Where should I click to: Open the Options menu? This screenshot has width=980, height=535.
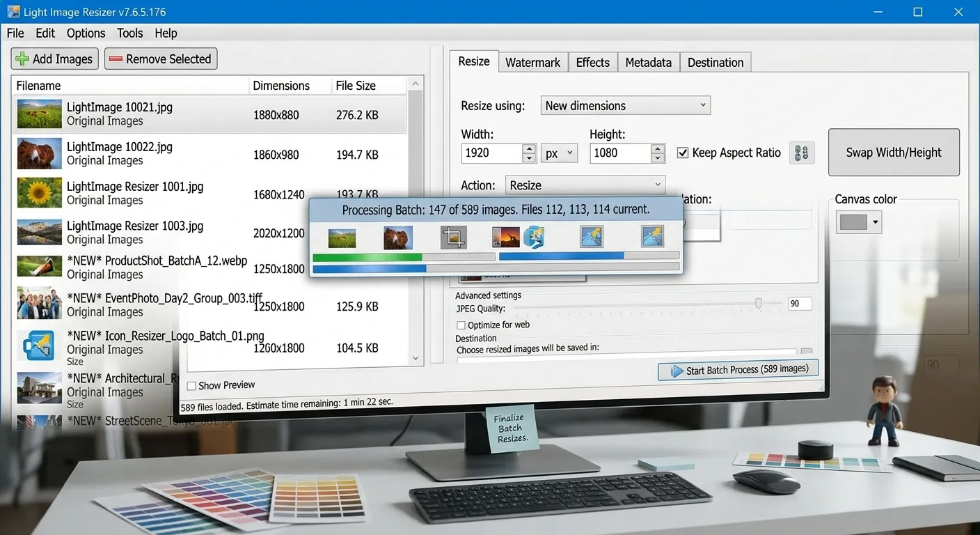pos(86,33)
